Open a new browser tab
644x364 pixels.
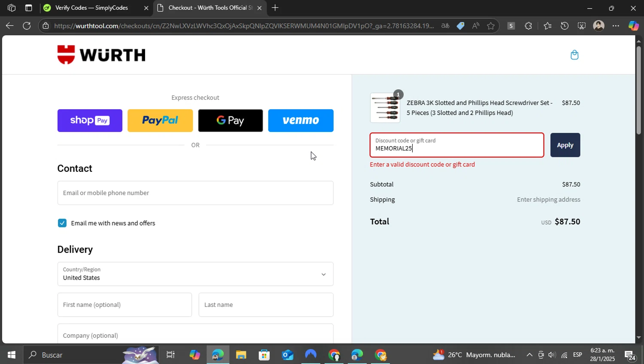point(275,8)
